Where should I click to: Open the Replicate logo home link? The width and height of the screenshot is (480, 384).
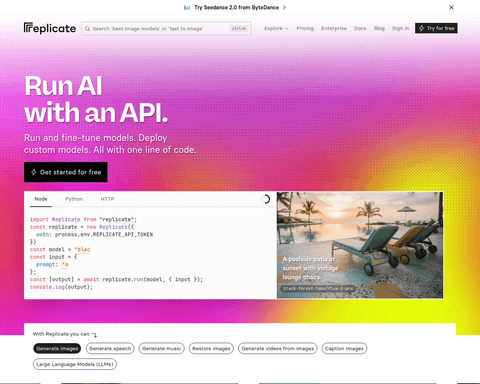(x=50, y=28)
